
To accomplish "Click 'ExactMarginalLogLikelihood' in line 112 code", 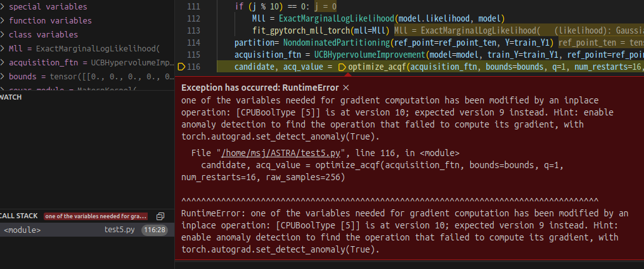I will [x=337, y=18].
